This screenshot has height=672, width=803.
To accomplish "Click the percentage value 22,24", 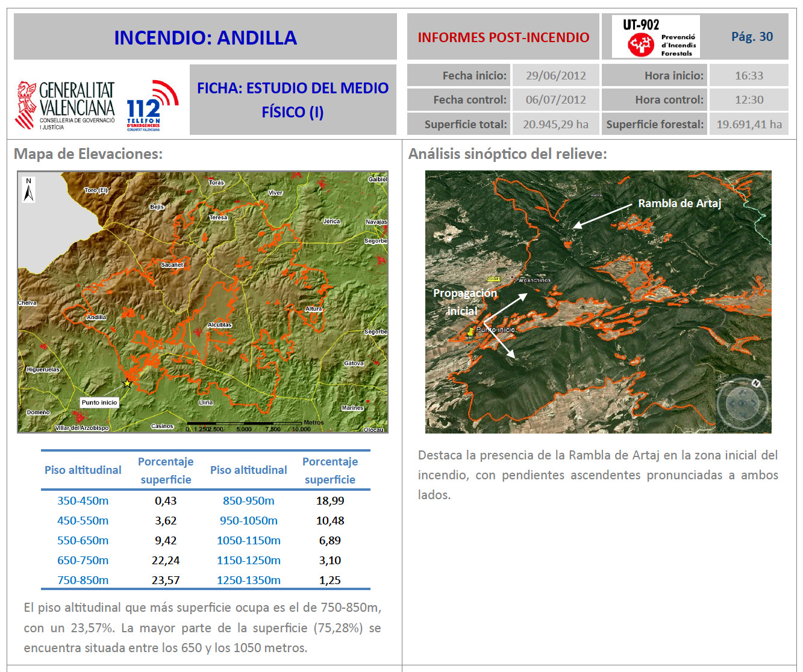I will (x=166, y=560).
